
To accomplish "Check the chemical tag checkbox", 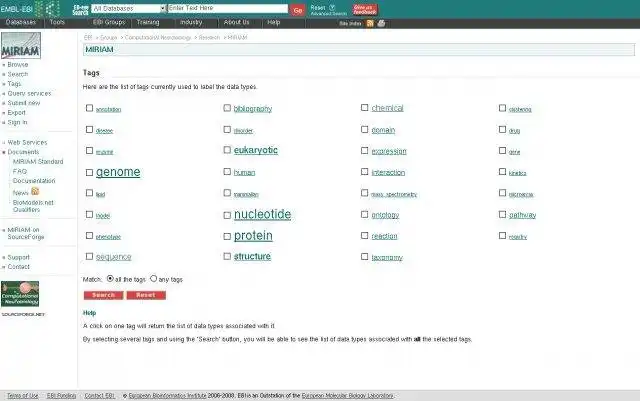I will [364, 108].
